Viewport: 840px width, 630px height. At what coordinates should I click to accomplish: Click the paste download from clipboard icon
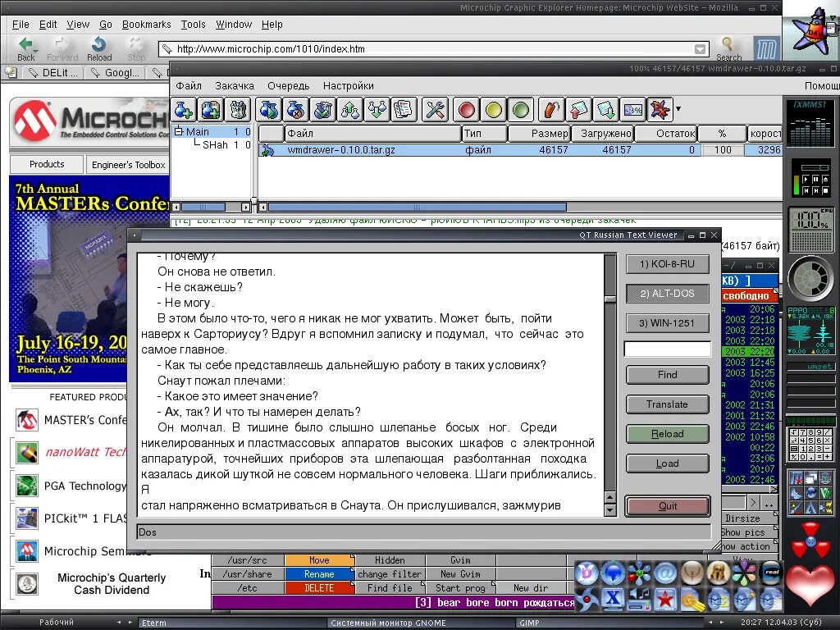[211, 111]
